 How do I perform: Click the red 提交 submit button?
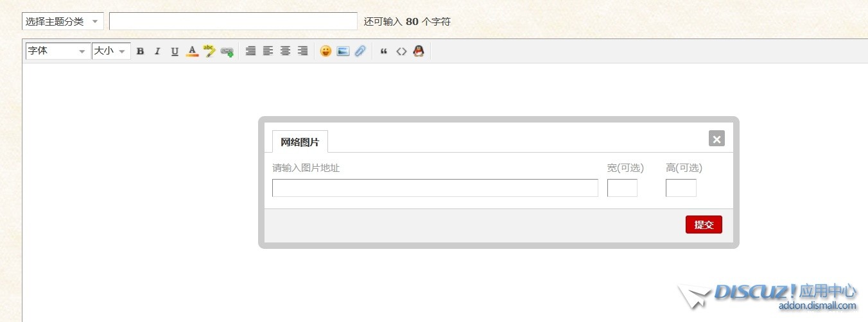pyautogui.click(x=704, y=225)
